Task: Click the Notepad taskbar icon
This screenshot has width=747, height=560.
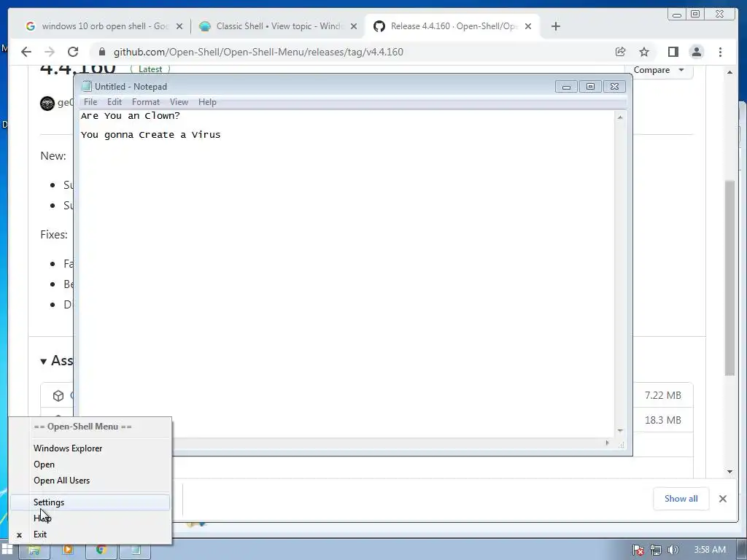Action: click(x=135, y=550)
